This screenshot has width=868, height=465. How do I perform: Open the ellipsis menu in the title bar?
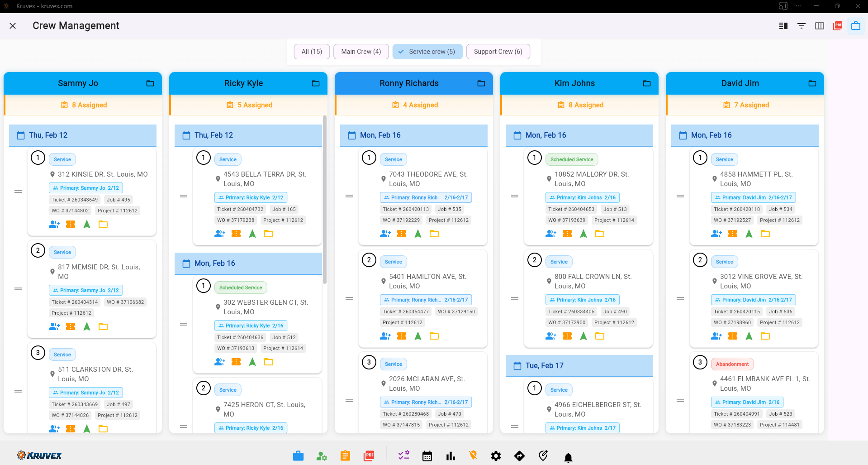pos(798,6)
